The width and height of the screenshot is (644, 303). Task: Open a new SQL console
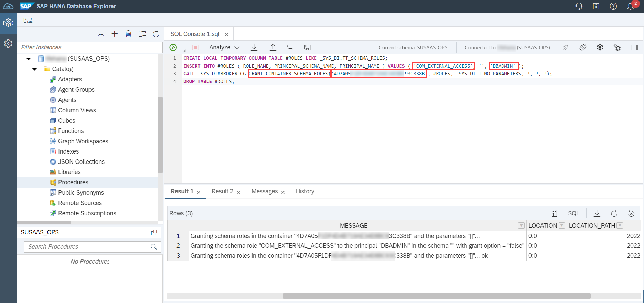pos(28,20)
